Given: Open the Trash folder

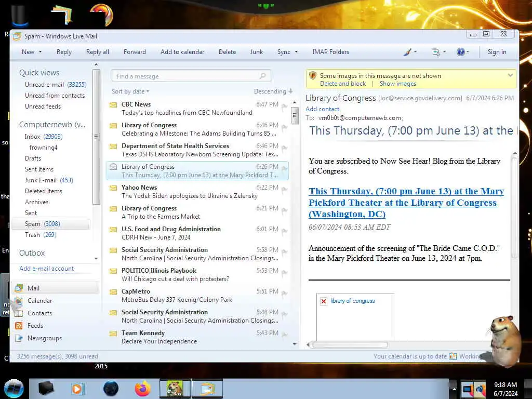Looking at the screenshot, I should pos(41,235).
